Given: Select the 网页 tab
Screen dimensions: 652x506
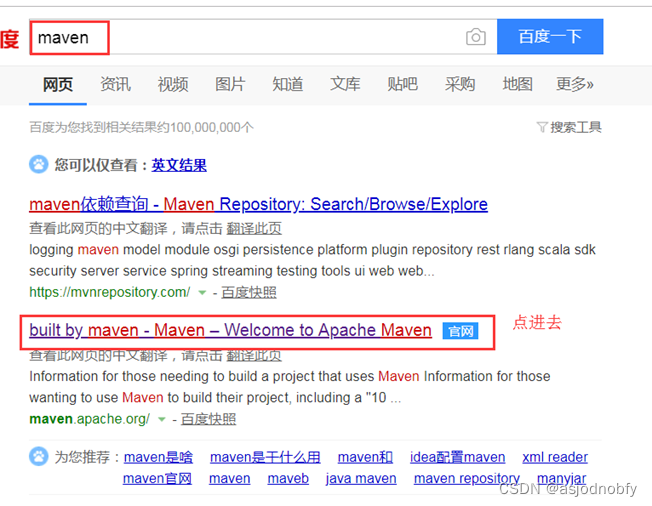Looking at the screenshot, I should click(58, 84).
